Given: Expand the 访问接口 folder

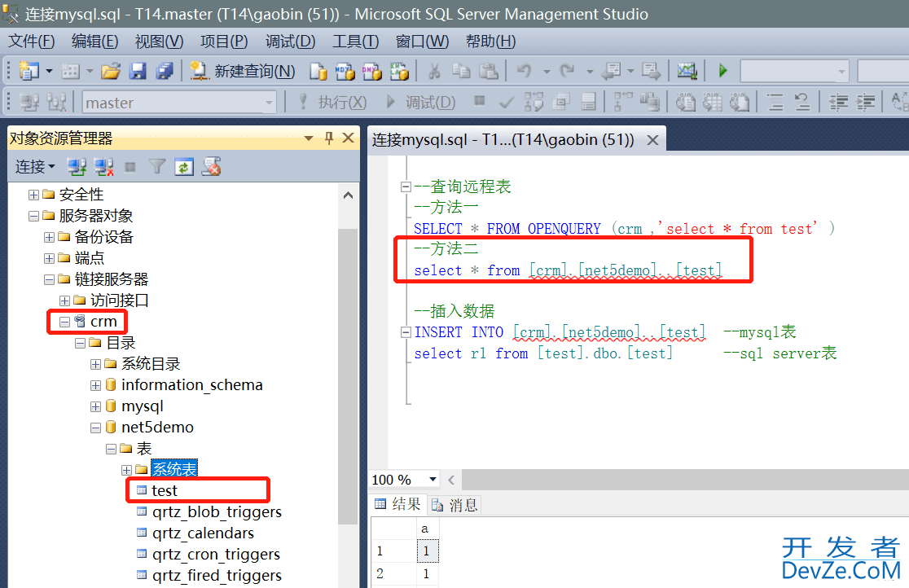Looking at the screenshot, I should pyautogui.click(x=65, y=301).
